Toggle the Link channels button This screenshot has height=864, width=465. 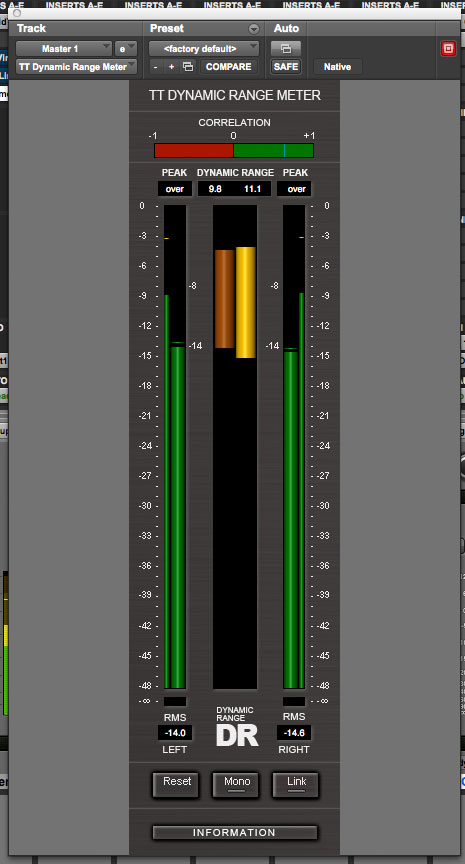[x=296, y=784]
